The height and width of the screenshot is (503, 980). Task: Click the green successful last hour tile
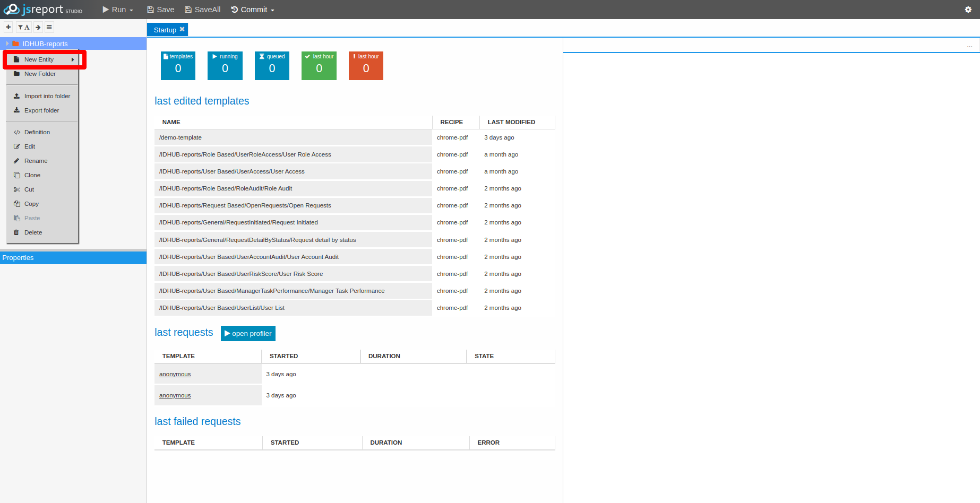pos(319,66)
